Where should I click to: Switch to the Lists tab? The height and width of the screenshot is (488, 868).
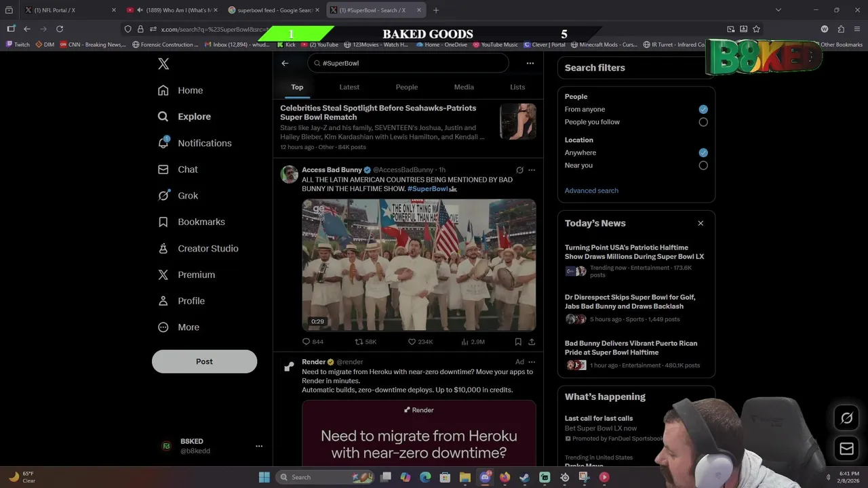click(517, 87)
